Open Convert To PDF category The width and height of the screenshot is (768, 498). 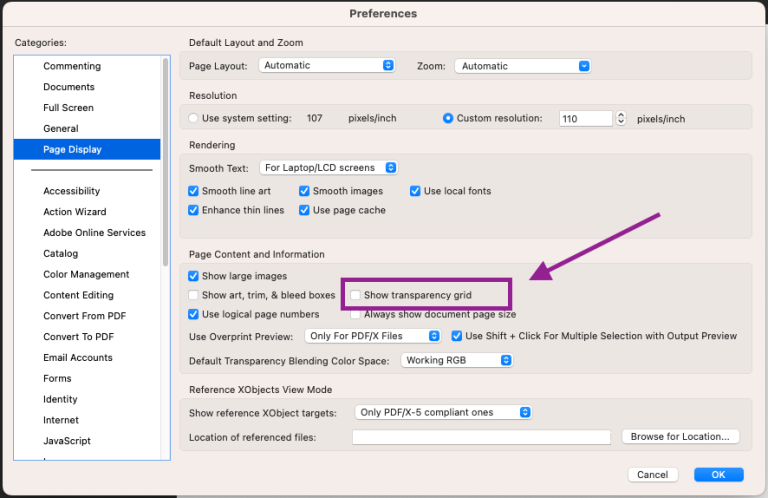[x=78, y=337]
